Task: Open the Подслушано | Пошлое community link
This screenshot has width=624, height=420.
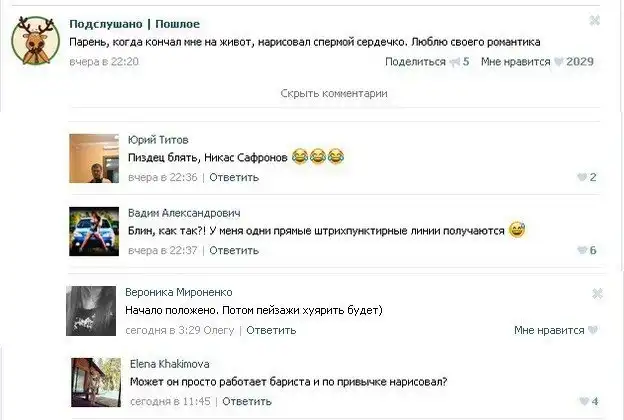Action: 135,24
